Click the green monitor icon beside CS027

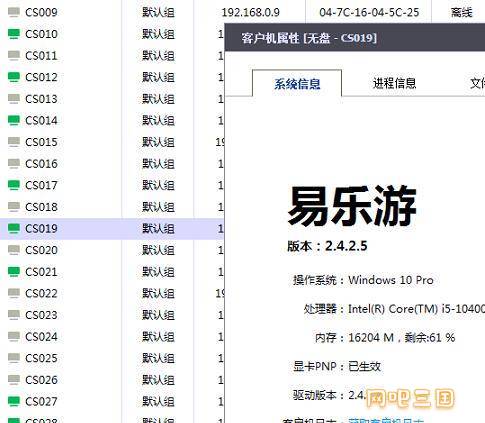[14, 401]
